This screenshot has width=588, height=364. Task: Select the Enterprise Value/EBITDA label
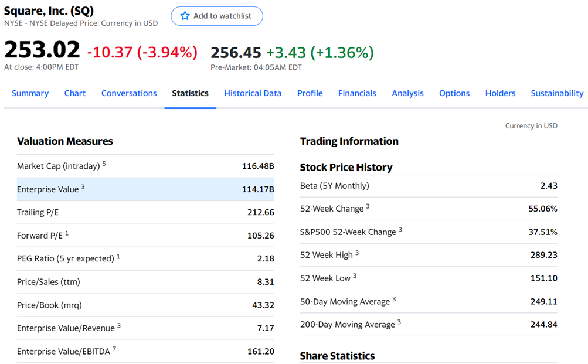63,351
